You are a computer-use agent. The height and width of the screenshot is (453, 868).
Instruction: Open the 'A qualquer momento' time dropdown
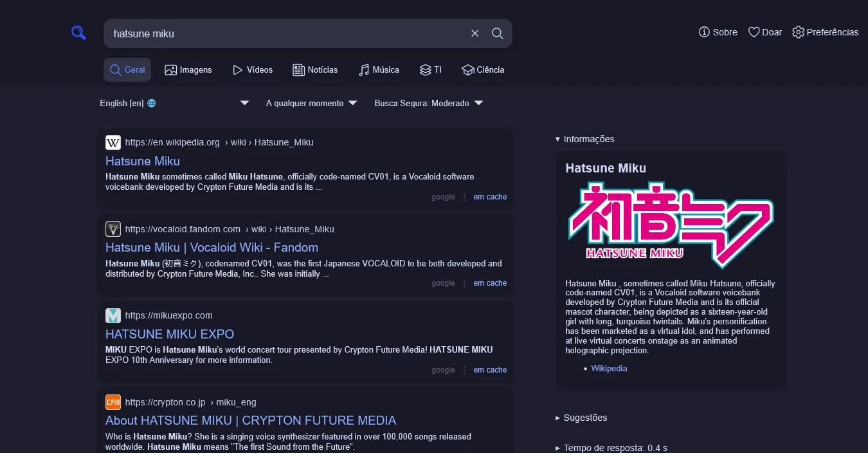click(311, 103)
